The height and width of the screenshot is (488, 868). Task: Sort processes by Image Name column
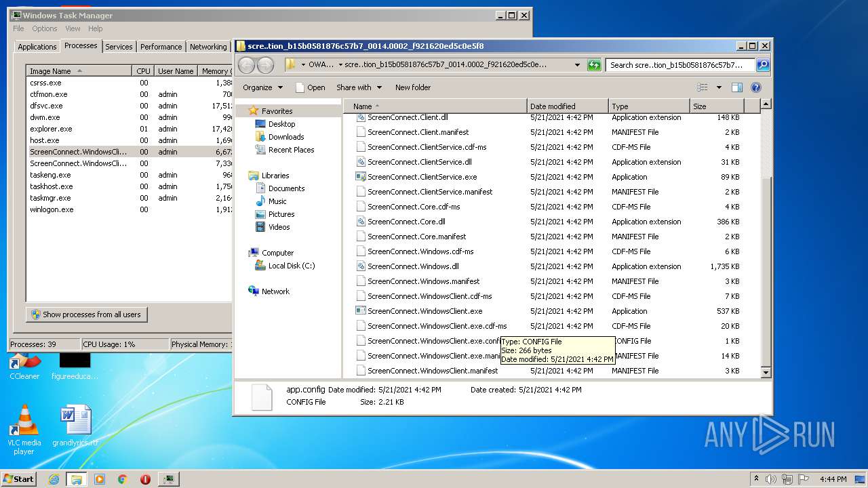point(79,70)
